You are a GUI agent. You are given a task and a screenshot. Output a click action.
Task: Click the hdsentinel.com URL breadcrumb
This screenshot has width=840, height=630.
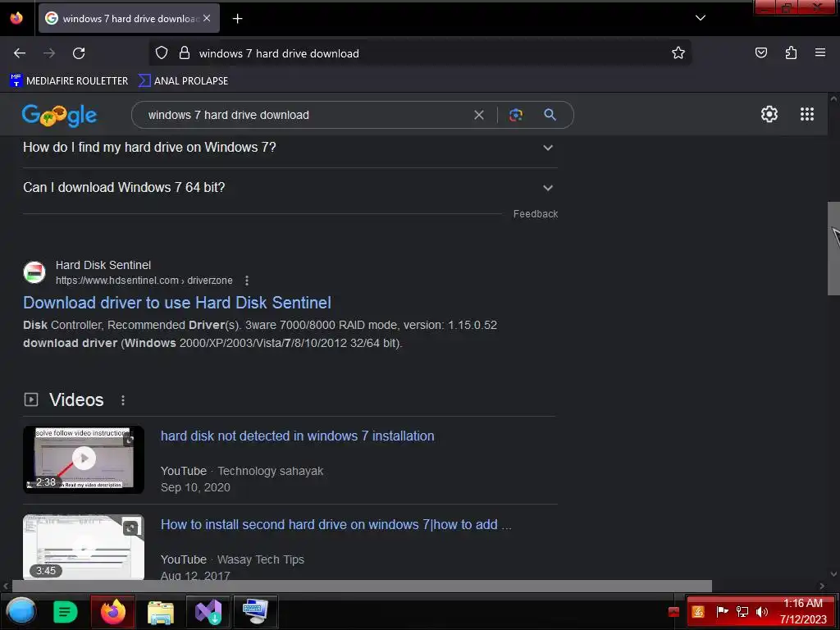(x=144, y=281)
